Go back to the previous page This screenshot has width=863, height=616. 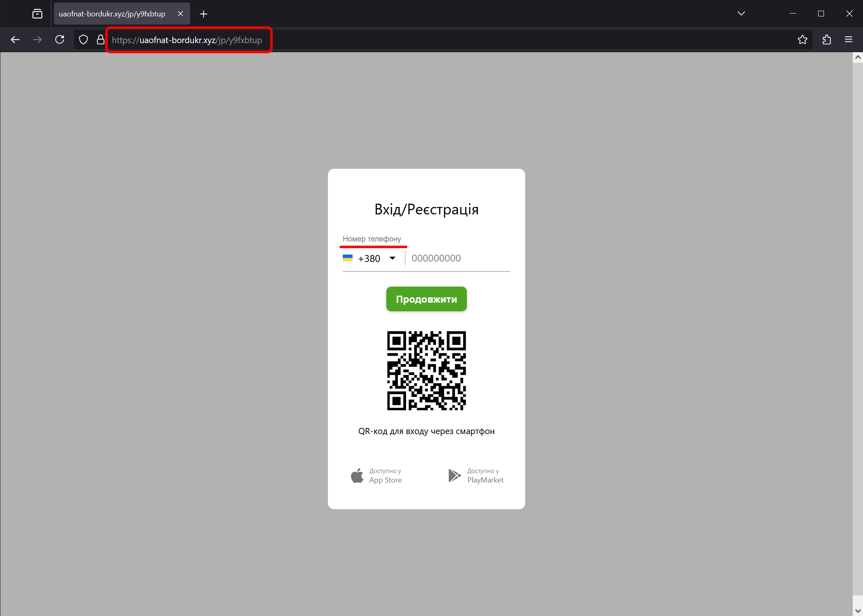point(15,40)
